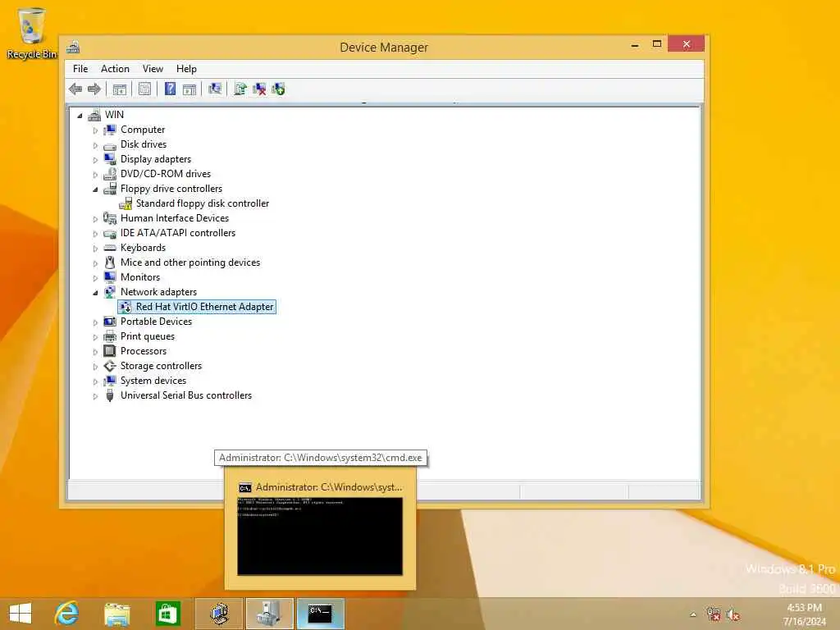Collapse the WIN root node

[80, 116]
